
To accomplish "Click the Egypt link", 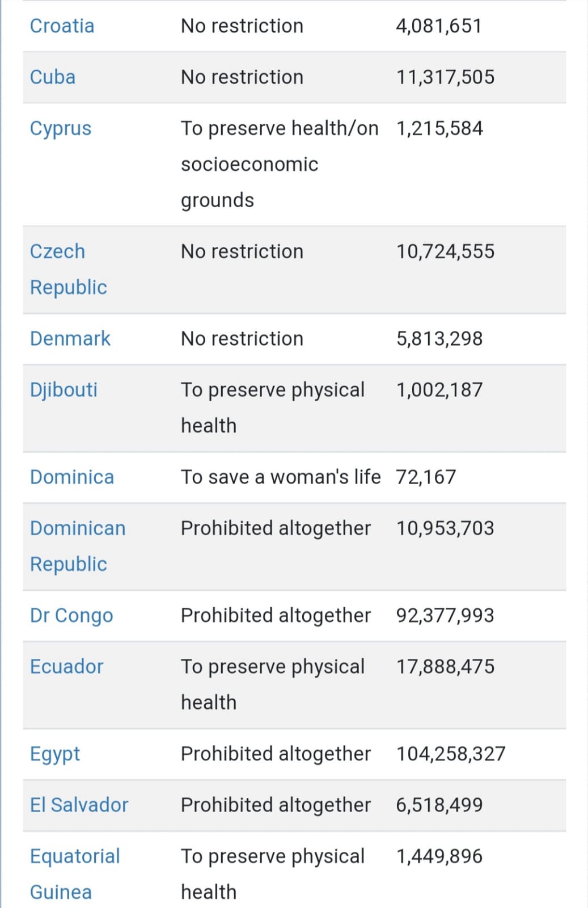I will (55, 754).
